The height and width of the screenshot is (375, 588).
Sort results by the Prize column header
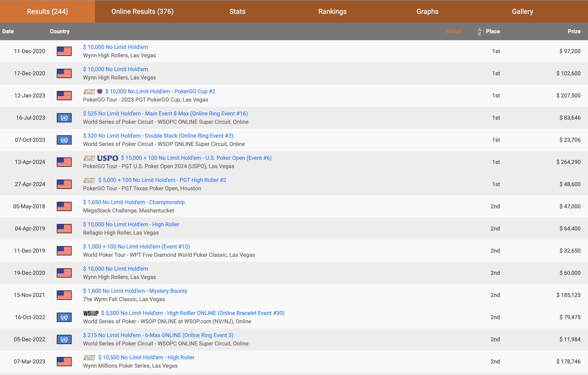click(574, 31)
